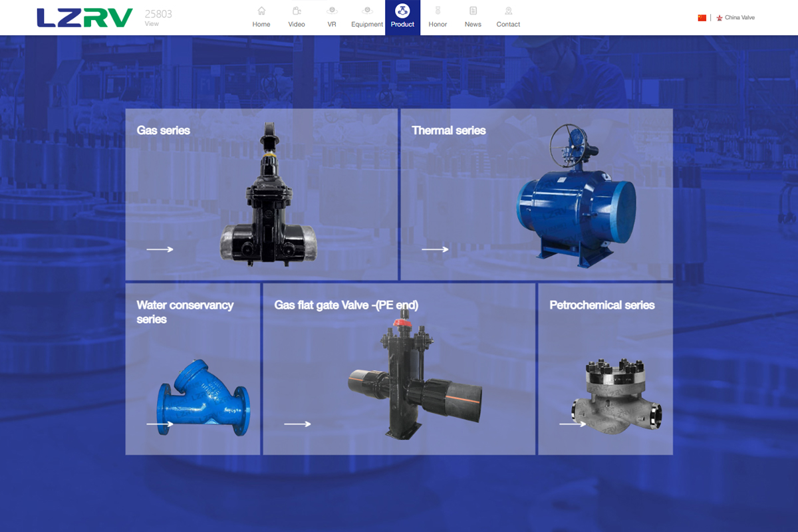Viewport: 798px width, 532px height.
Task: Click the blue Y-strainer valve image
Action: click(x=203, y=399)
